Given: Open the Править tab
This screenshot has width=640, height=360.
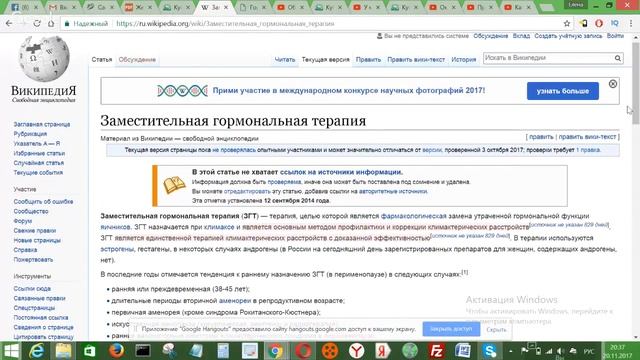Looking at the screenshot, I should coord(368,60).
